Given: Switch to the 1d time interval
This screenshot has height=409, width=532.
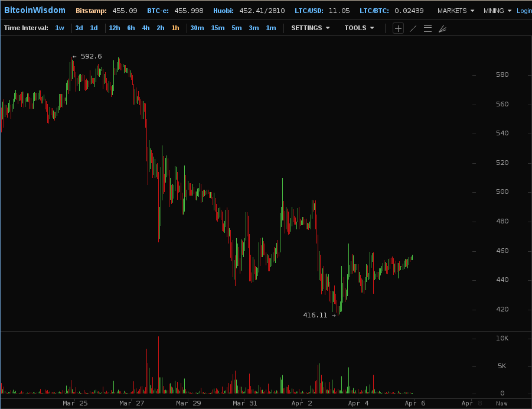Looking at the screenshot, I should [x=94, y=28].
